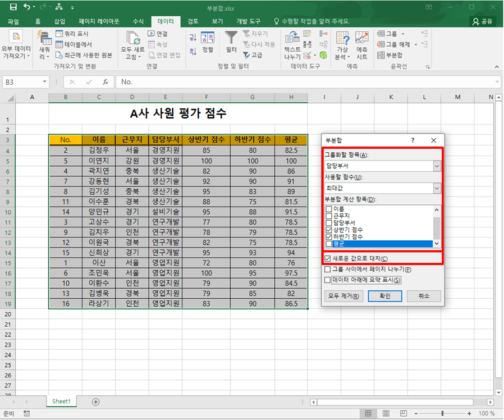Viewport: 504px width, 420px height.
Task: Click the Save icon in quick access toolbar
Action: [13, 7]
